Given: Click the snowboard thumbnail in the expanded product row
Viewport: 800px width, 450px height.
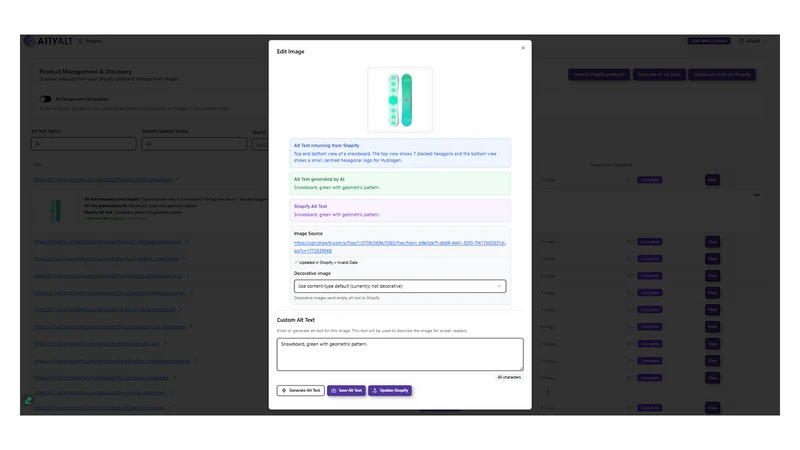Looking at the screenshot, I should tap(56, 210).
